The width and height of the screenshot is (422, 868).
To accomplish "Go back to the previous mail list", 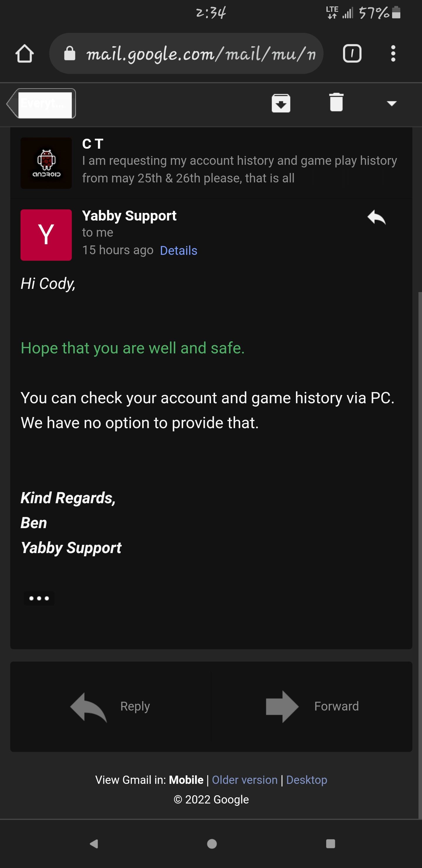I will (41, 104).
